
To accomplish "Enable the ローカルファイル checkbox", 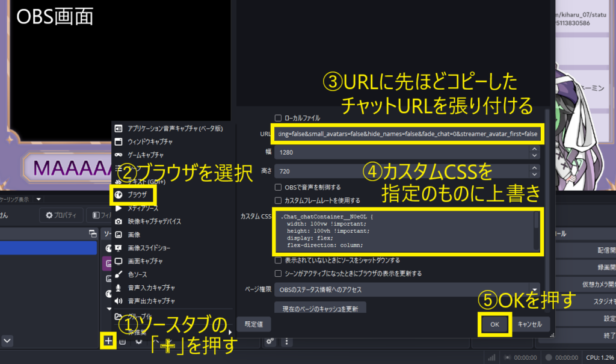I will pyautogui.click(x=278, y=118).
